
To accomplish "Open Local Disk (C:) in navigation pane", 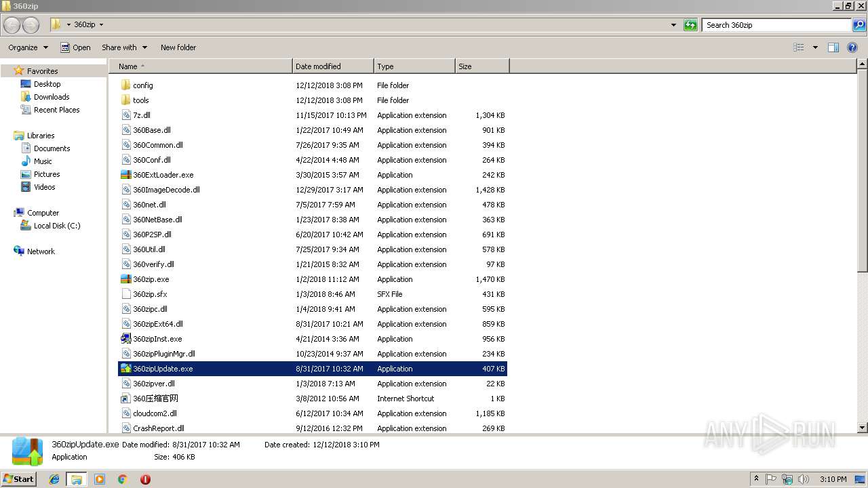I will 57,226.
